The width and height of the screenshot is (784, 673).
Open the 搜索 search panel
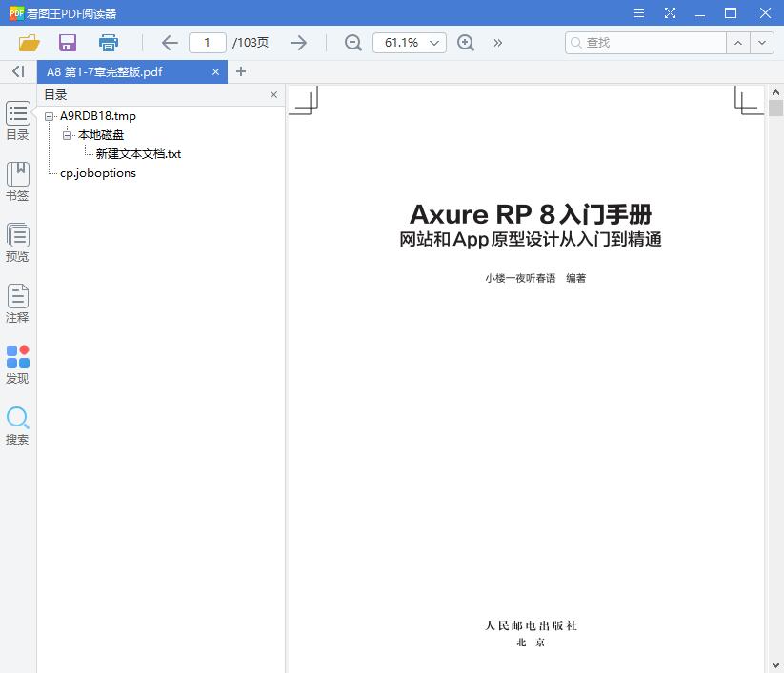pos(17,426)
